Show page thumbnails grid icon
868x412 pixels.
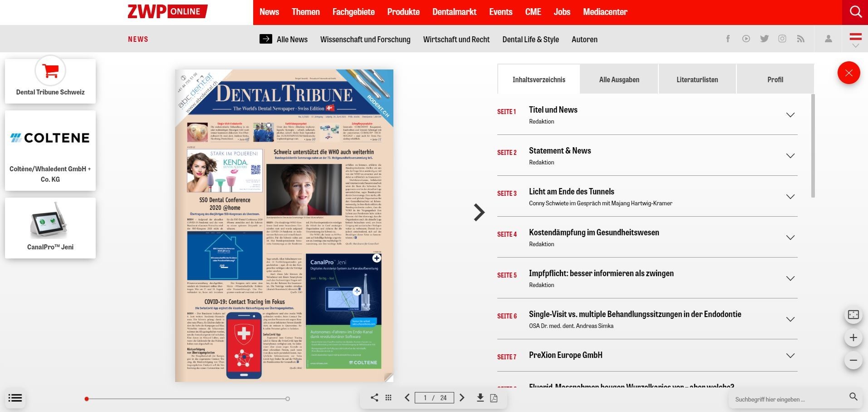point(388,398)
